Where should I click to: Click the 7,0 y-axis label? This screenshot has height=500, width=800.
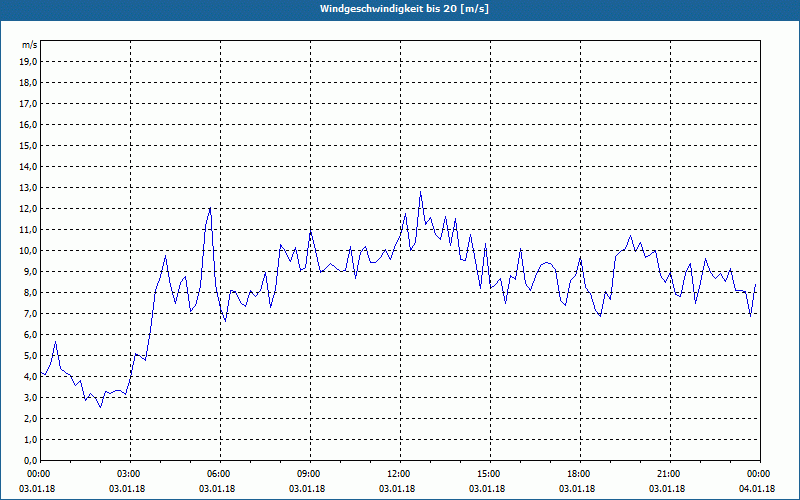(30, 314)
